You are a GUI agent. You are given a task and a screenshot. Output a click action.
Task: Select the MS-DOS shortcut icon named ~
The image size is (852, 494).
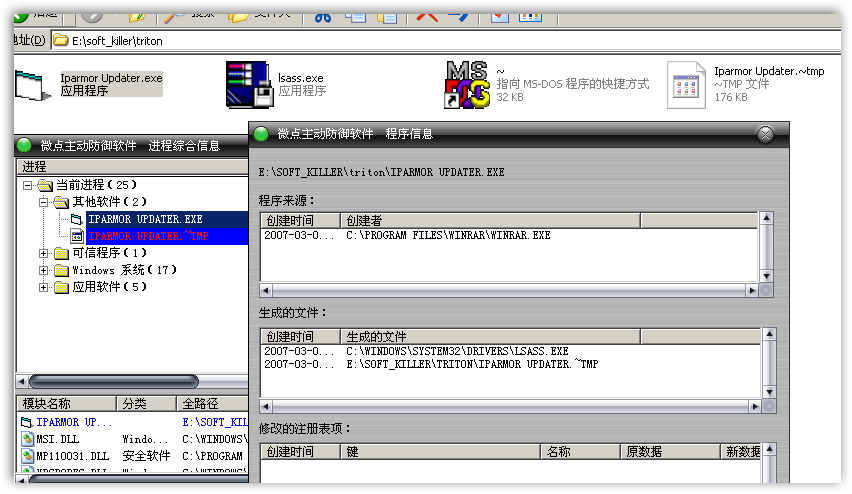(467, 85)
